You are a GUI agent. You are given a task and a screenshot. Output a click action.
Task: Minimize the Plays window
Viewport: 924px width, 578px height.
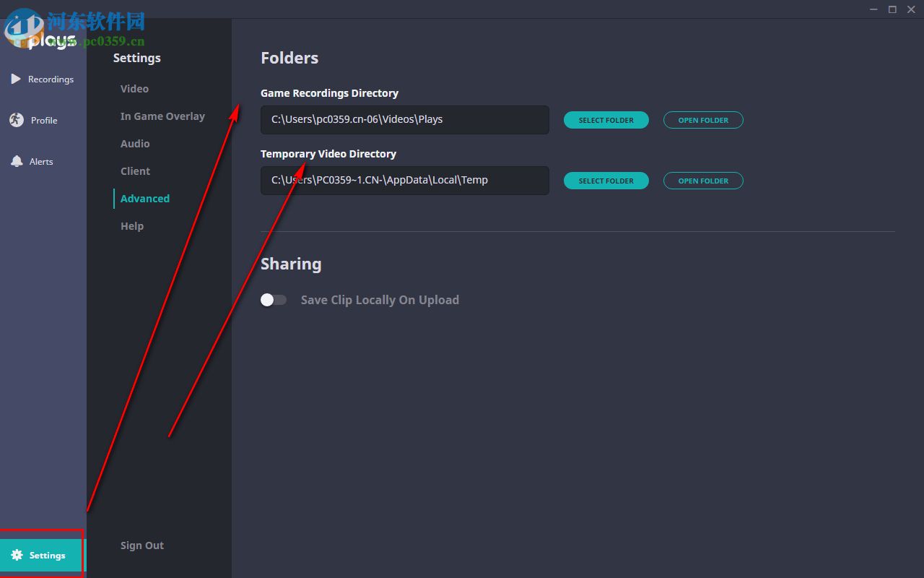875,9
